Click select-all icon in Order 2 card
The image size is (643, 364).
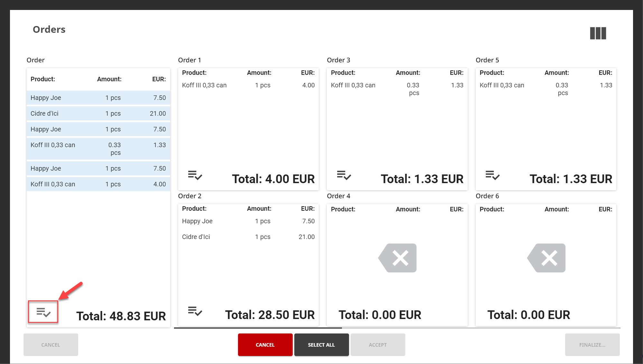(x=195, y=311)
